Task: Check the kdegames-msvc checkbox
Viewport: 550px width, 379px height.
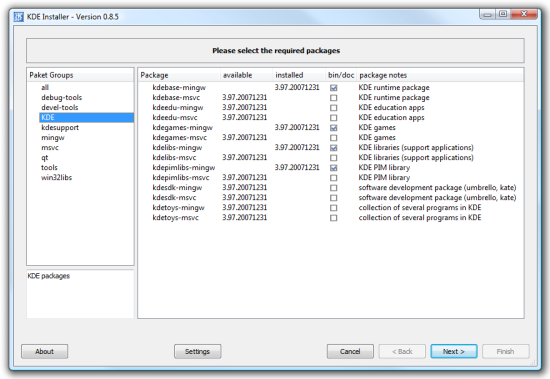Action: pos(334,138)
